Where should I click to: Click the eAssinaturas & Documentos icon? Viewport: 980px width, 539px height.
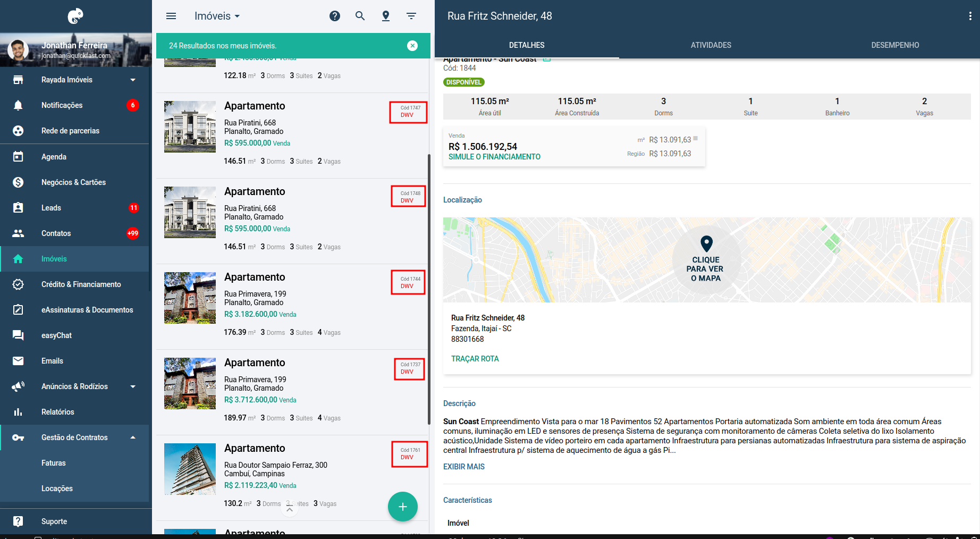18,310
